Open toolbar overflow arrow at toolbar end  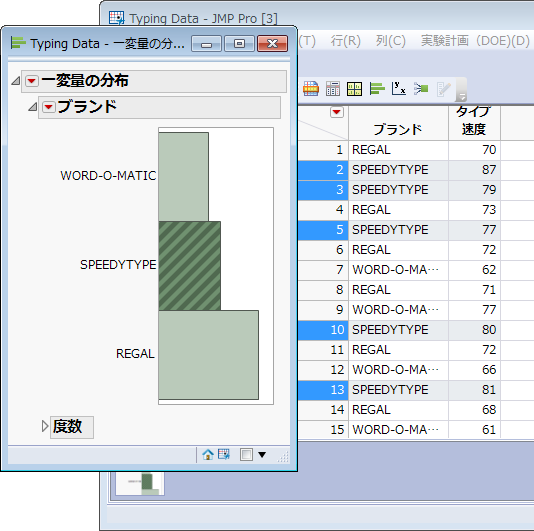(462, 97)
